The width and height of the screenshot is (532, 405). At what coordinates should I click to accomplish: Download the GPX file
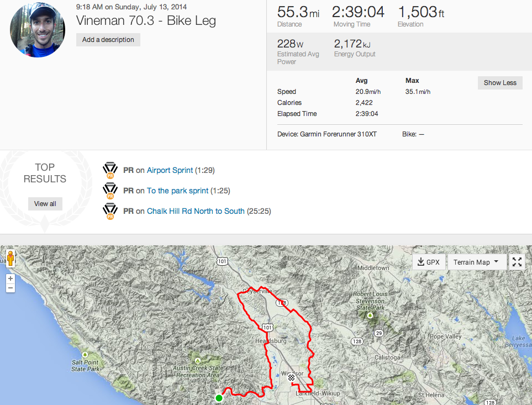[x=429, y=262]
